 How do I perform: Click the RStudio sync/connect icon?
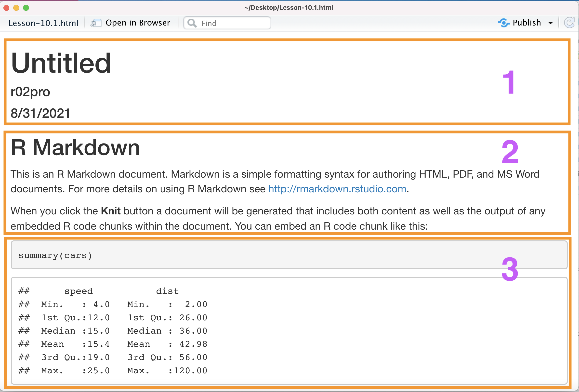point(503,23)
